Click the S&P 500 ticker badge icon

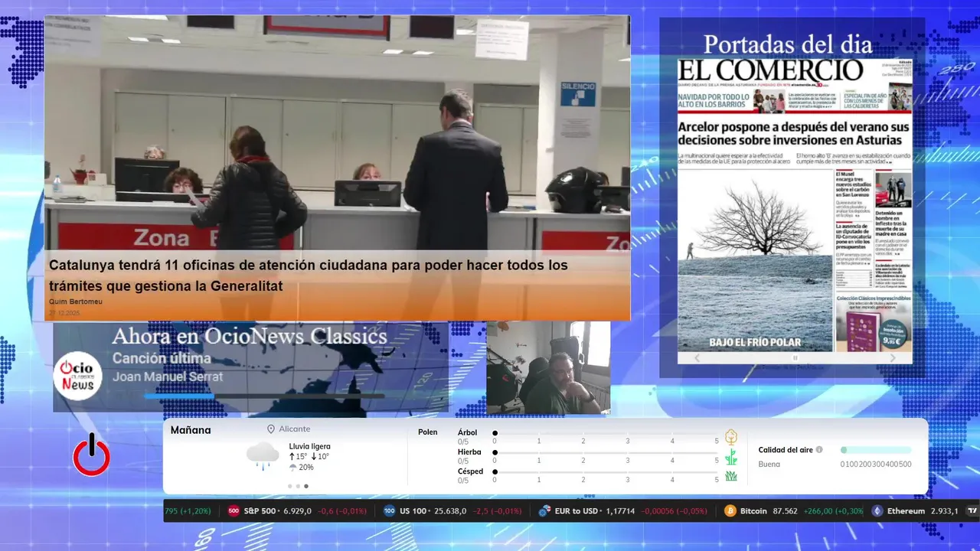click(234, 511)
